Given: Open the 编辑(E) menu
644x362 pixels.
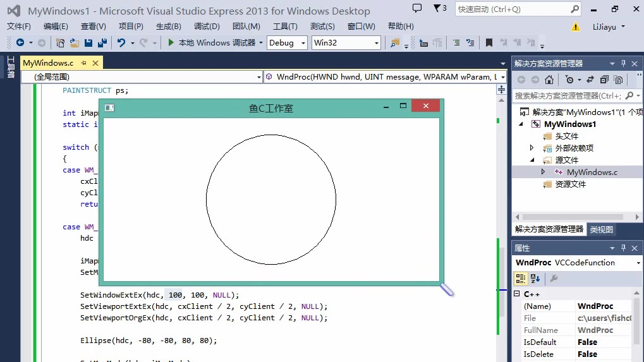Looking at the screenshot, I should pos(56,27).
